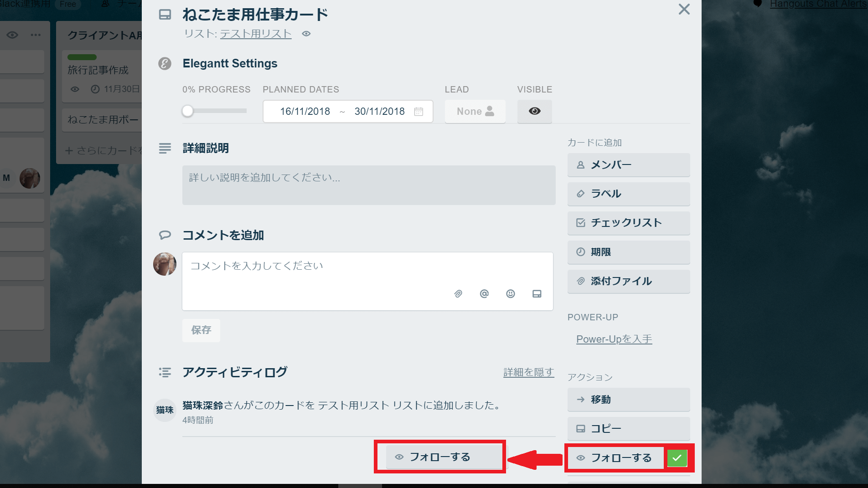Click the watch eye icon beside list name

306,34
